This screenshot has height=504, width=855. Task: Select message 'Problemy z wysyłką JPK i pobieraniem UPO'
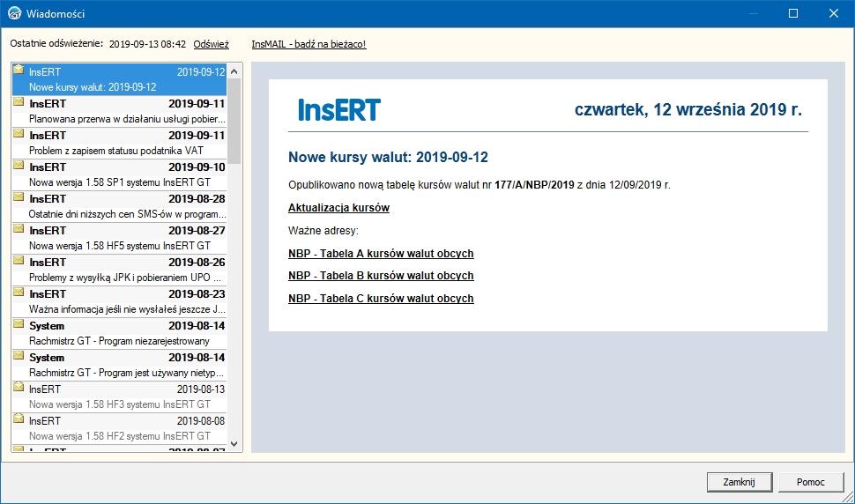pos(119,270)
